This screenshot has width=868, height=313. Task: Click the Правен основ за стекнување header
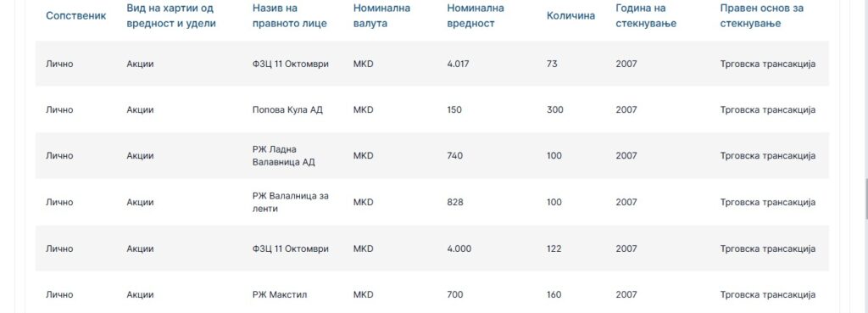[762, 15]
